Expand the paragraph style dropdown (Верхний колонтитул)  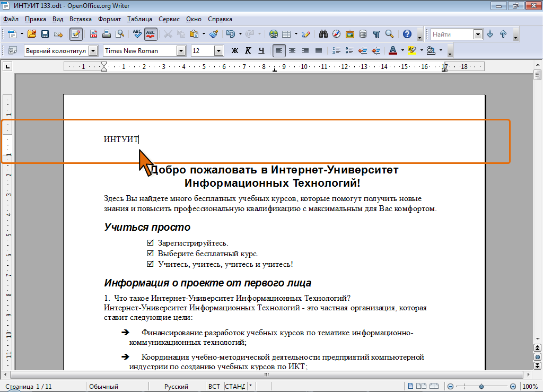tap(93, 51)
